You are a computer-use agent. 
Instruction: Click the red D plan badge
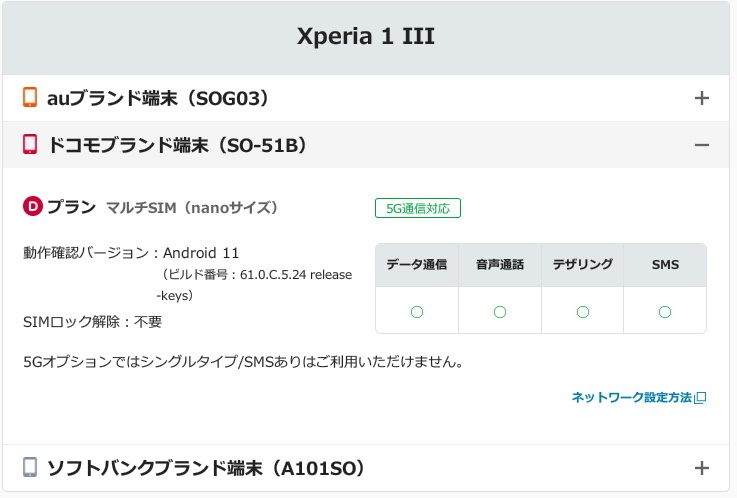(32, 207)
